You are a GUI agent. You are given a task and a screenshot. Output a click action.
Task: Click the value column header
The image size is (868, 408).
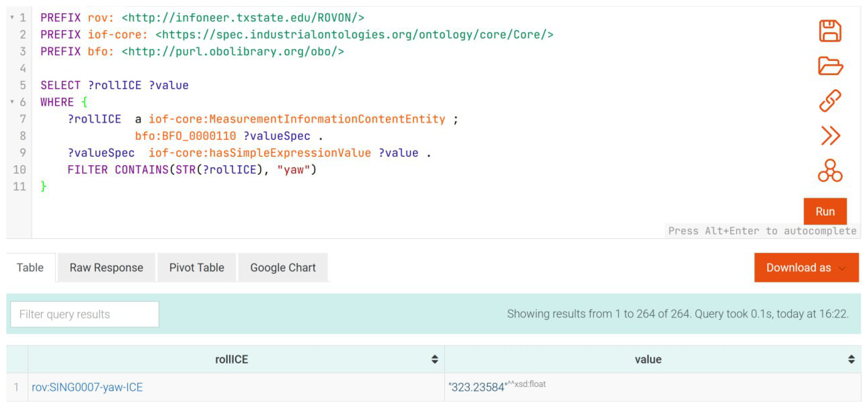[648, 359]
